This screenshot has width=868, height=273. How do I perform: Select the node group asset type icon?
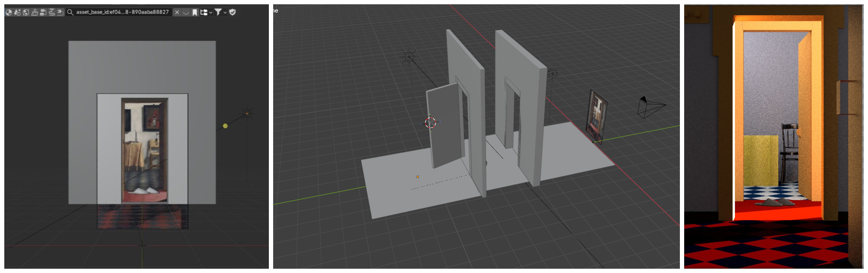click(x=43, y=12)
